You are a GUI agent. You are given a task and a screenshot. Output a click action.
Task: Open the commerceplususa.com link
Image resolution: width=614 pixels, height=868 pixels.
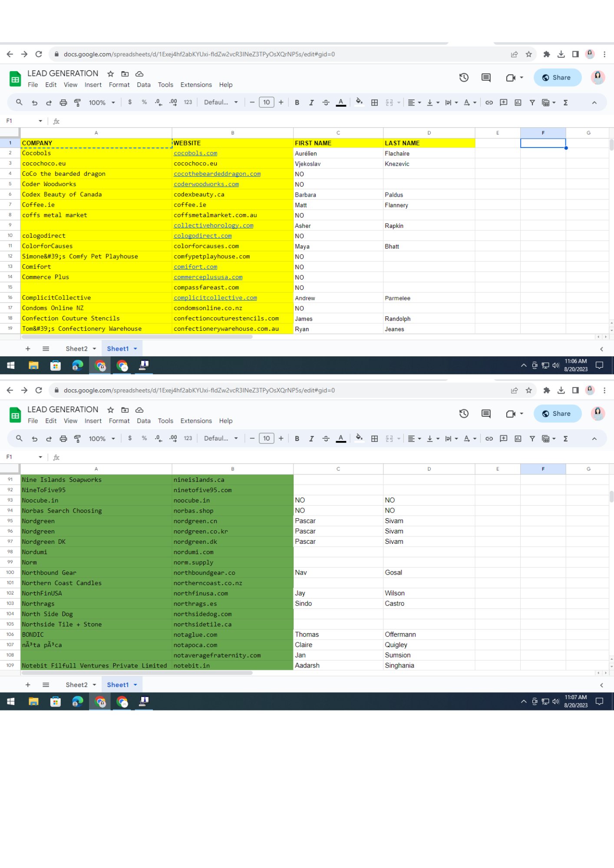click(208, 277)
